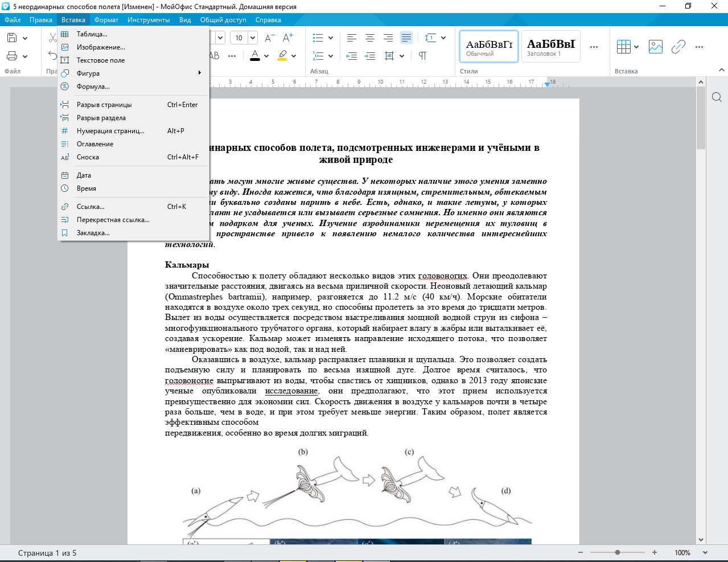Click the paragraph borders icon

tap(389, 56)
